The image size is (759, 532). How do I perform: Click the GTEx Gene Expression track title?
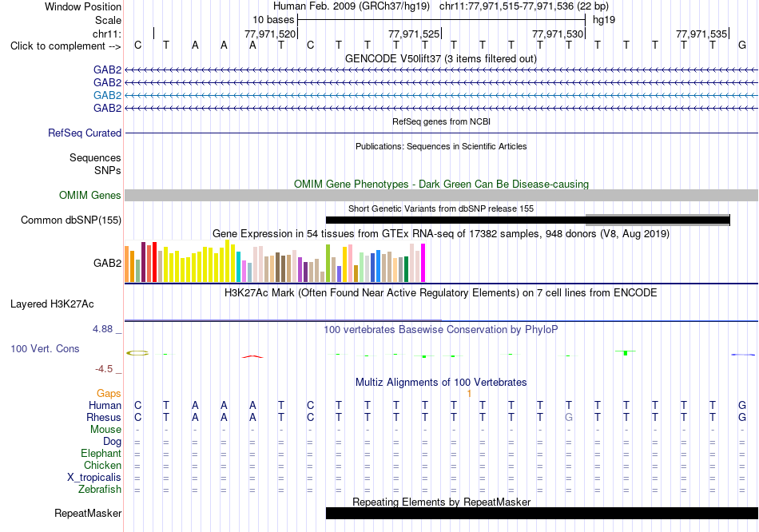441,234
